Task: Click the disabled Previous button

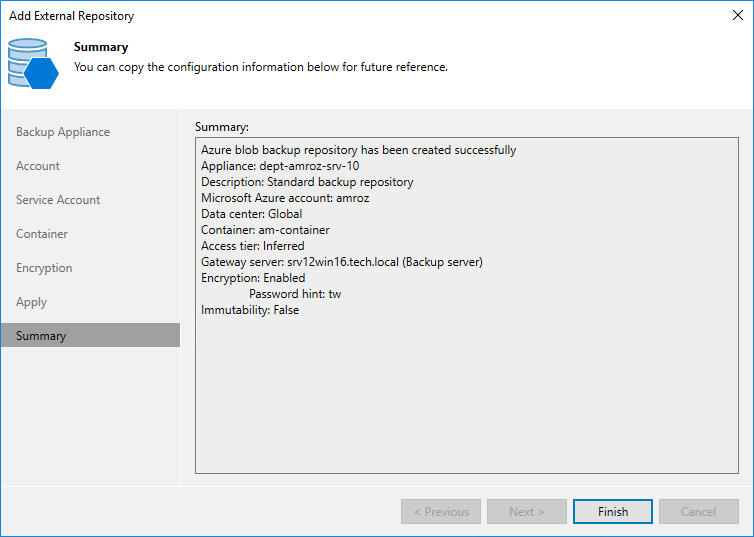Action: point(440,512)
